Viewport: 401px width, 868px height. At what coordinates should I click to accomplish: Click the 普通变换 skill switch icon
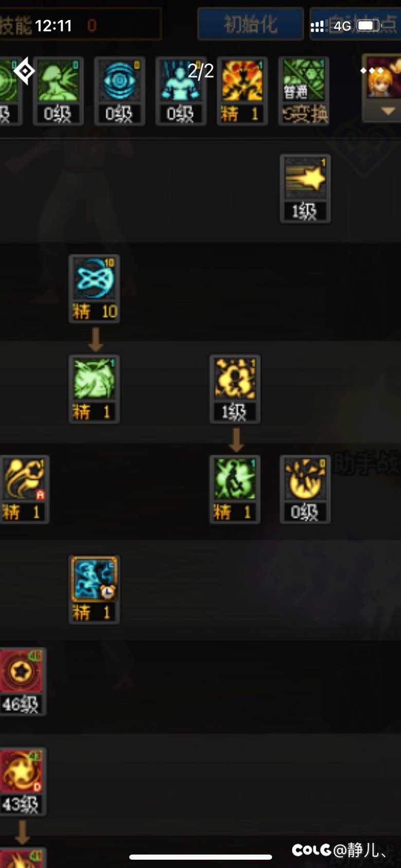(x=304, y=91)
